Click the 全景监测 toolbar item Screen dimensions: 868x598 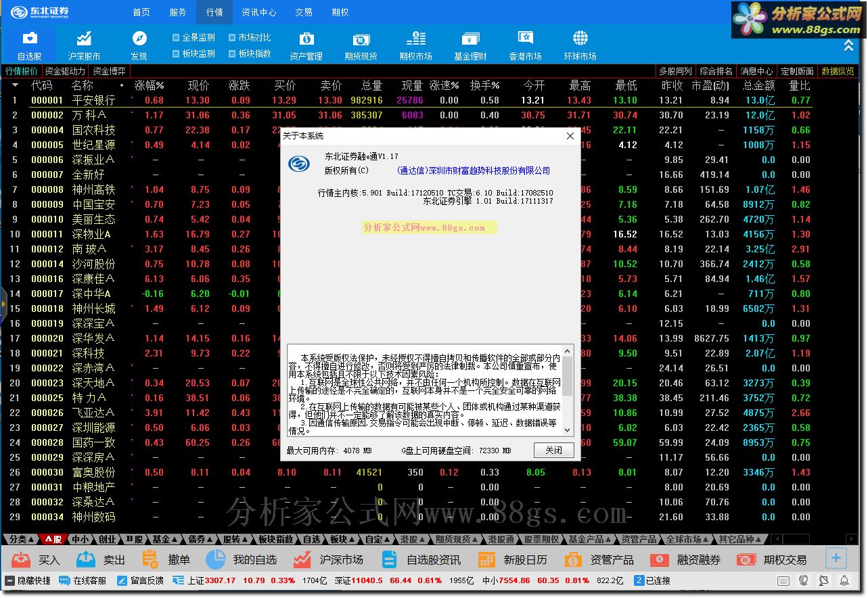[193, 38]
